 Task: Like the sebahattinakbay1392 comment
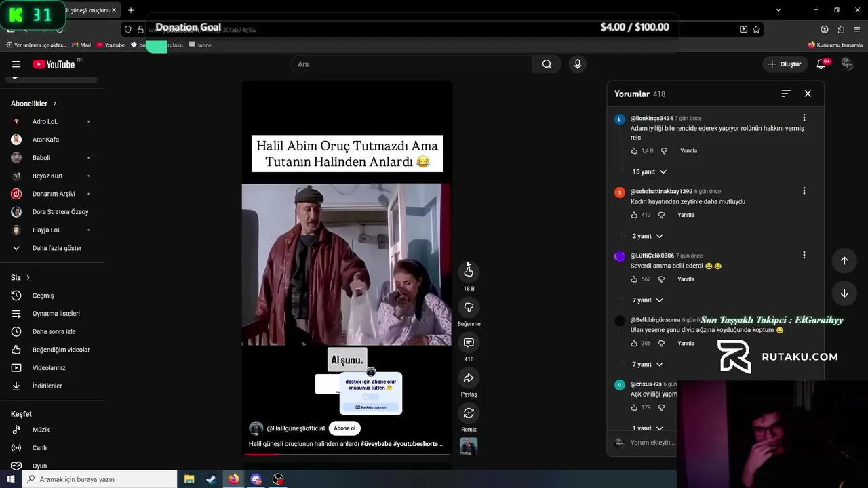(634, 215)
